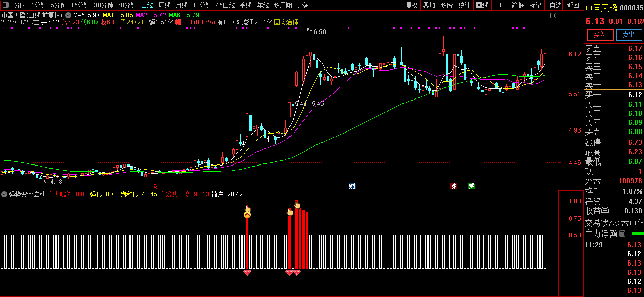
Task: Toggle the left sidebar panel icon
Action: [7, 5]
